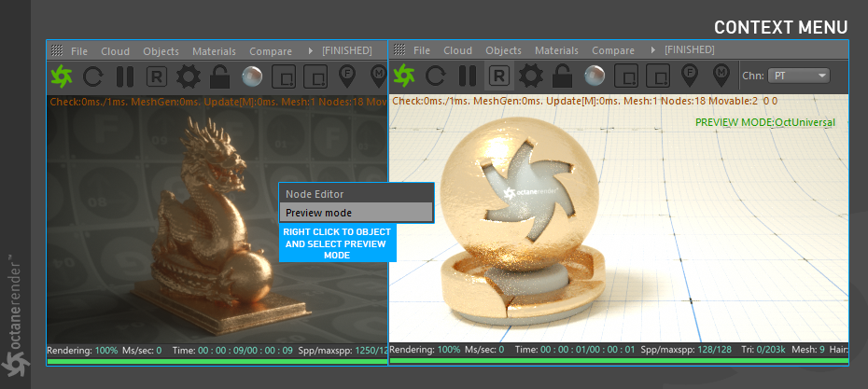
Task: Click arrow before FINISHED in left viewer
Action: click(311, 51)
